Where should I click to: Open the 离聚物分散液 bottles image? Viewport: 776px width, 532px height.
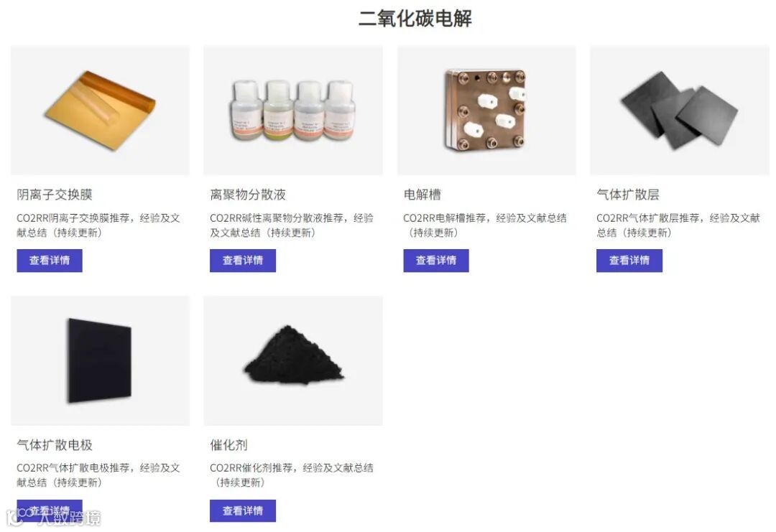[x=293, y=111]
